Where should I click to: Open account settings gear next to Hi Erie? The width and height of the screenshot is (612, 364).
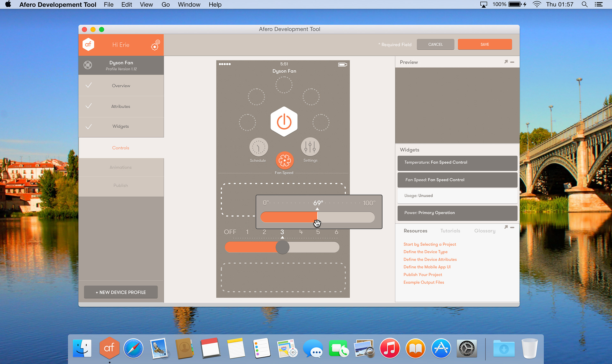click(155, 45)
